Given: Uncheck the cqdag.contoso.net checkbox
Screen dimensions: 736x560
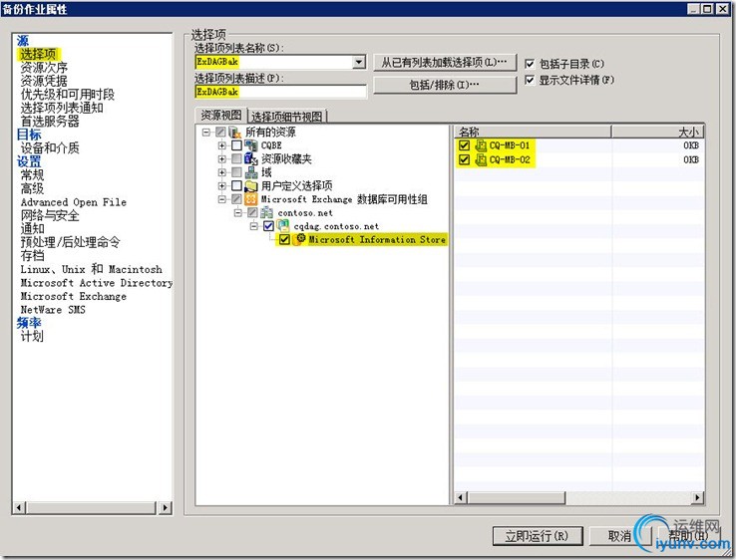Looking at the screenshot, I should coord(268,226).
